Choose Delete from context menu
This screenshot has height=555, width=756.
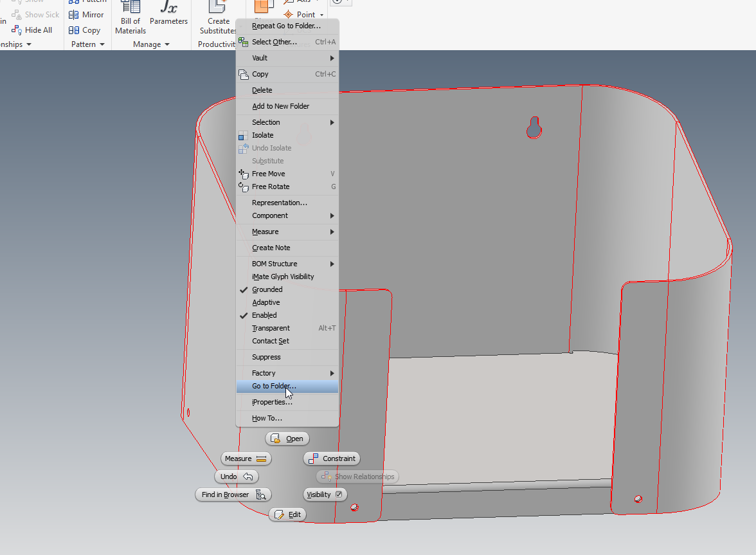tap(287, 90)
